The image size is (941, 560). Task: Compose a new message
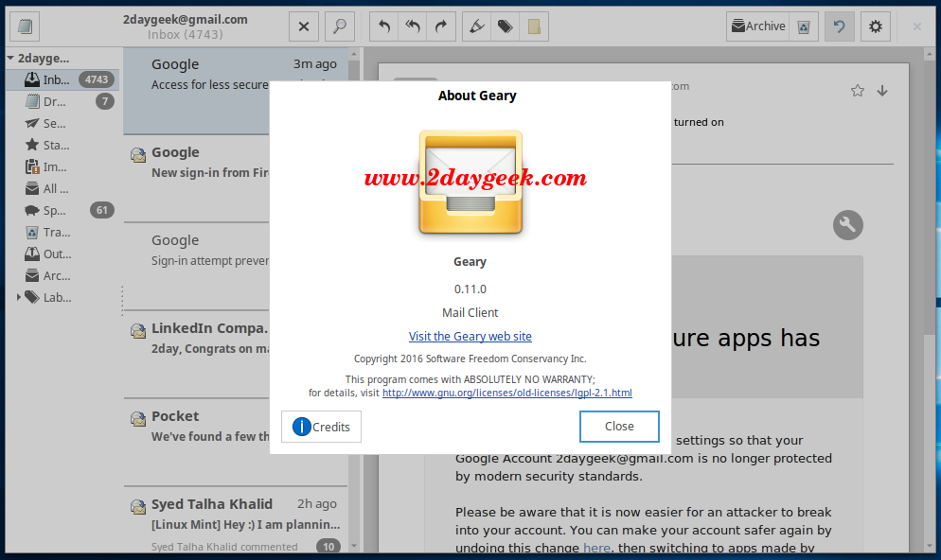(26, 26)
